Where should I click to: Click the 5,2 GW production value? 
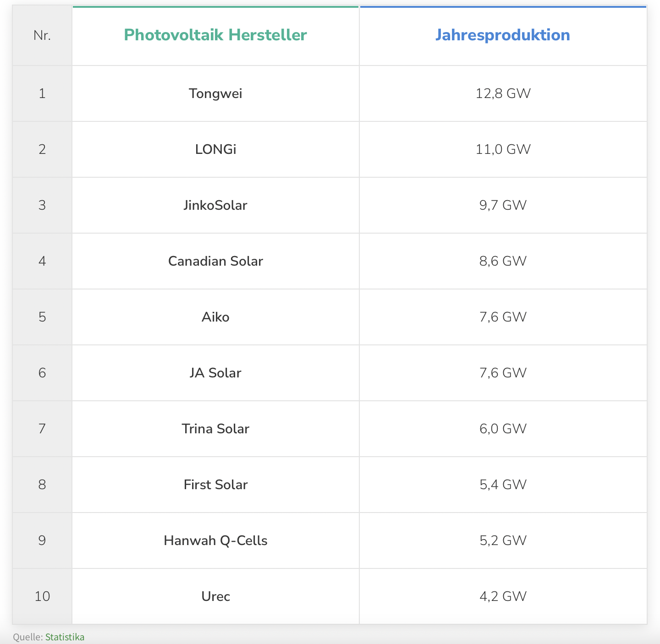coord(503,540)
